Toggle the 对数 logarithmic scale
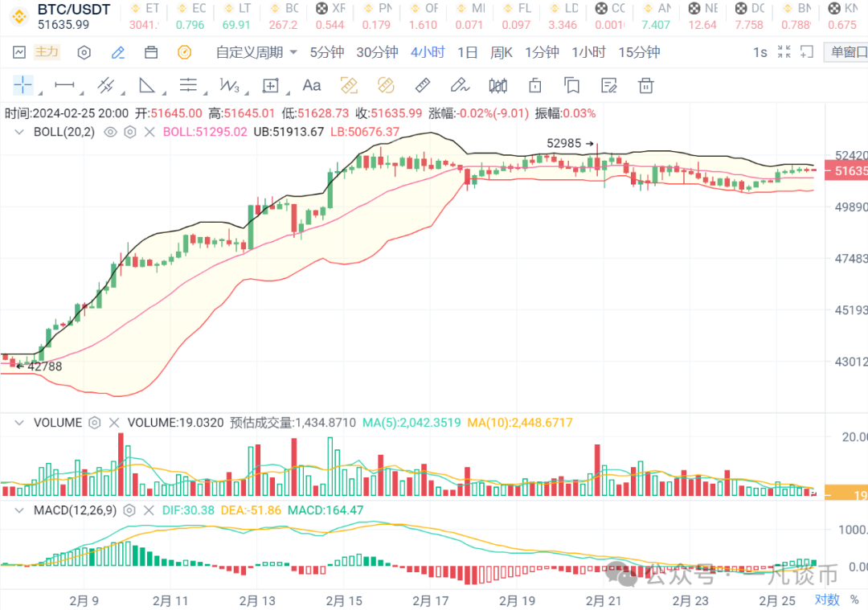Viewport: 868px width, 610px height. pyautogui.click(x=827, y=600)
